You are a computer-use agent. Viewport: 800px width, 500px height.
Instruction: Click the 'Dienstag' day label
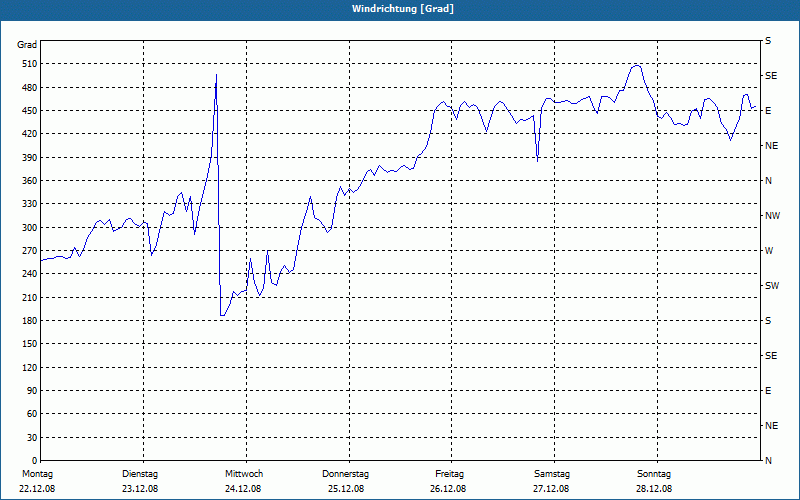tap(140, 474)
